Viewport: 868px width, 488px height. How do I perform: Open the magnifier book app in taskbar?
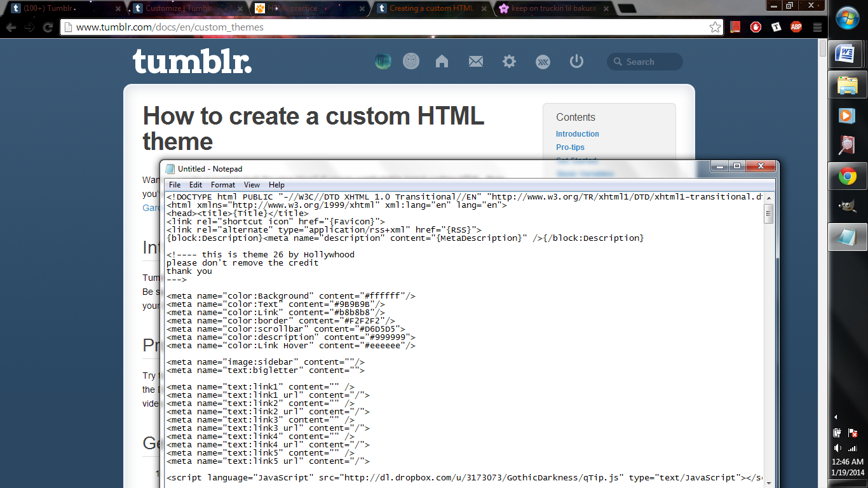pos(847,146)
